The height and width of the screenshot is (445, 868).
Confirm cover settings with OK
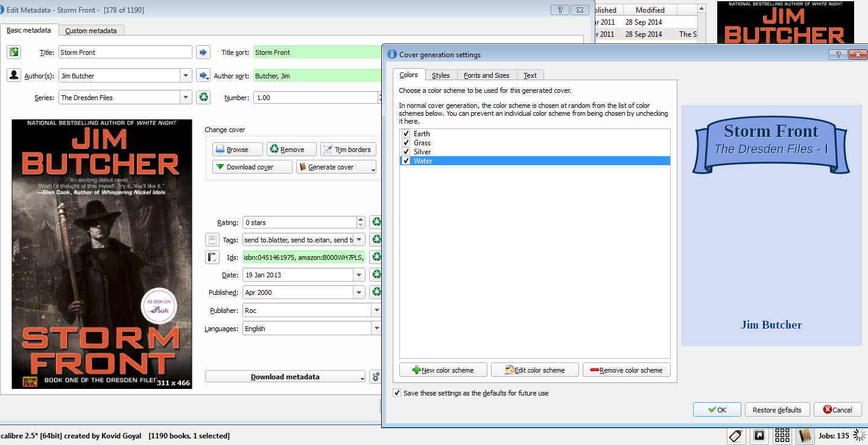[717, 410]
